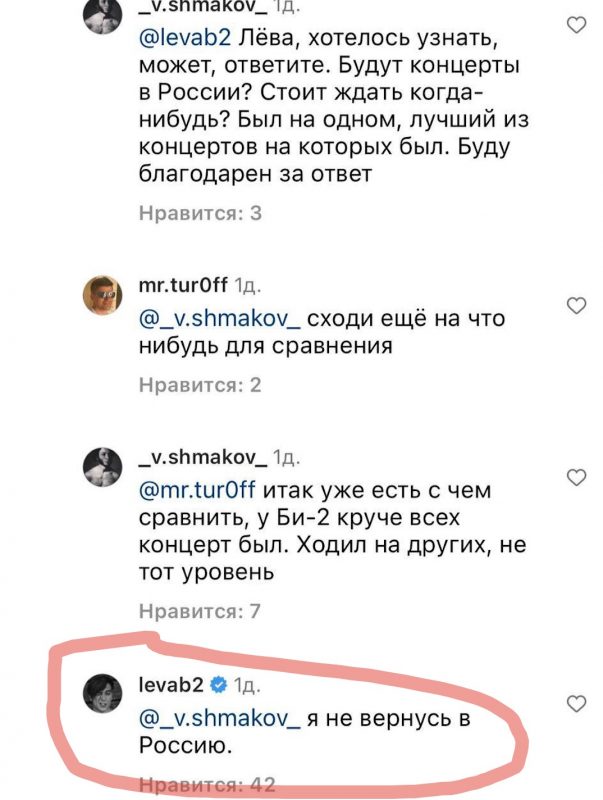Show who liked via "Нравится: 7"
Screen dimensions: 603x800
click(x=200, y=611)
